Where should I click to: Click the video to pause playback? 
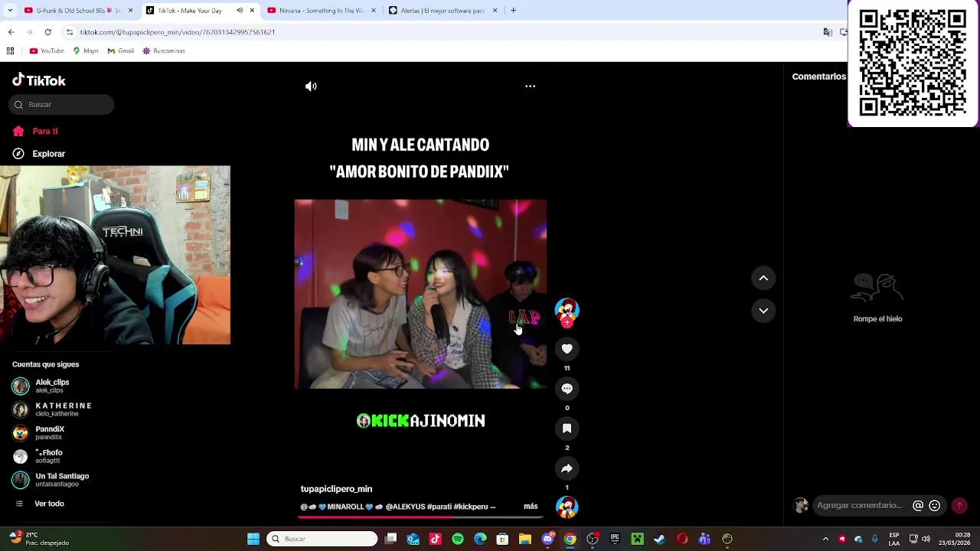coord(420,295)
